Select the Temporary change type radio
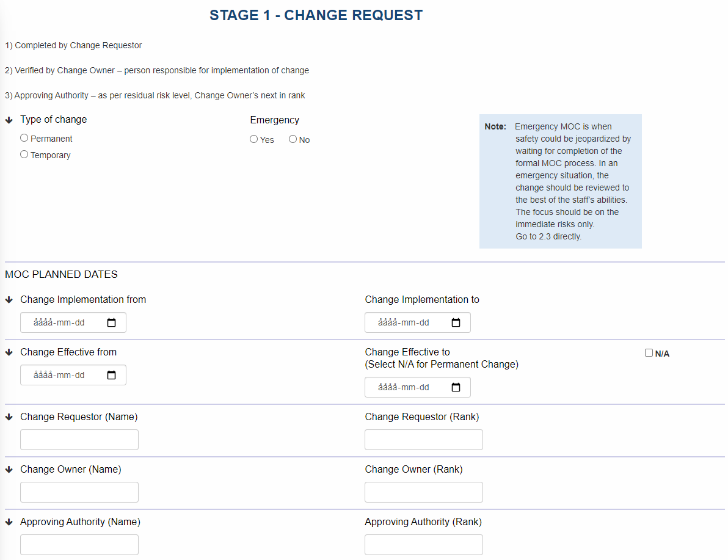Screen dimensions: 728x560 click(x=24, y=155)
